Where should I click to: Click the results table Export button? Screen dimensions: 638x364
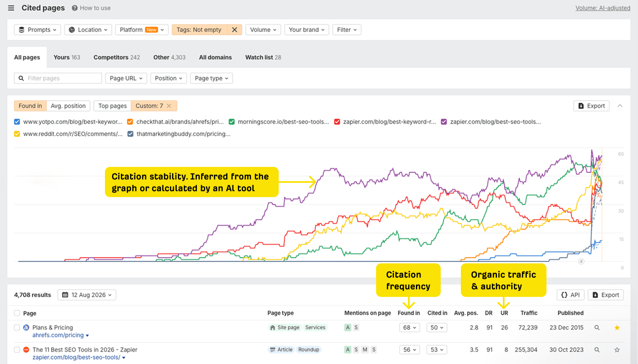click(606, 295)
